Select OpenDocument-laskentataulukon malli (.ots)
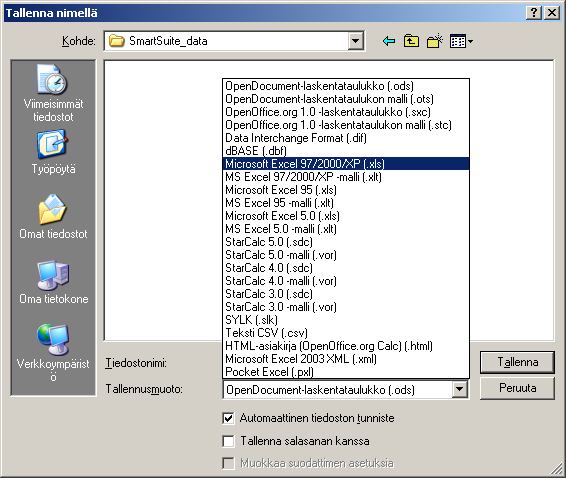 click(x=346, y=99)
